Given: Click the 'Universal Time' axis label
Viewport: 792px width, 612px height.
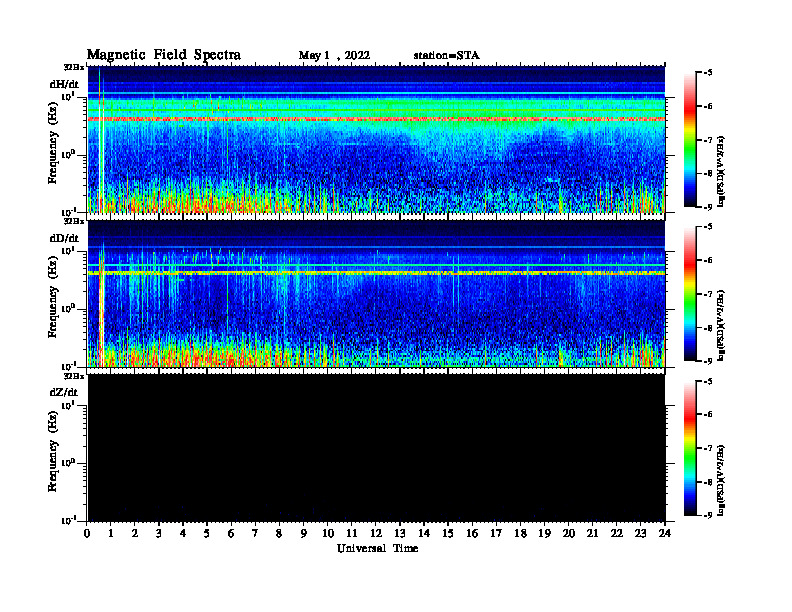Looking at the screenshot, I should point(377,548).
